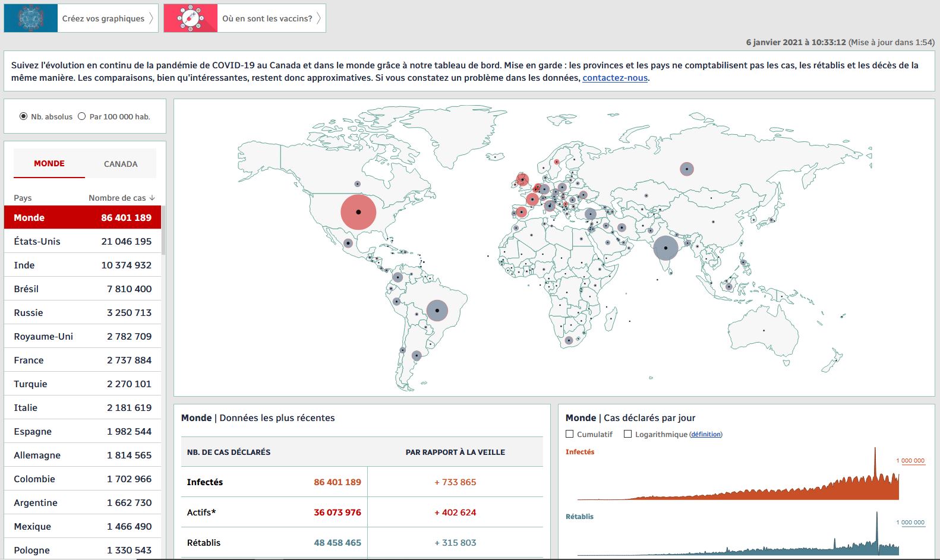Click the Mexico bubble on the map
The height and width of the screenshot is (560, 940).
click(348, 243)
